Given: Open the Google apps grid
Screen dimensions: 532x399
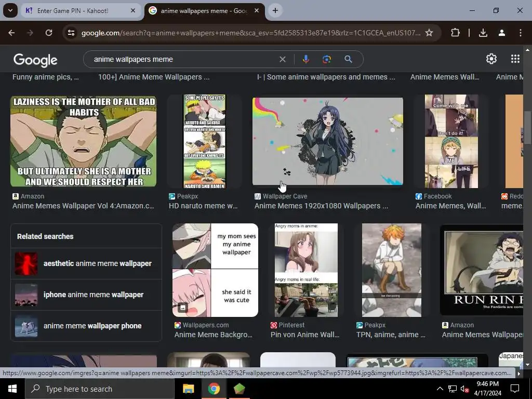Looking at the screenshot, I should click(515, 59).
